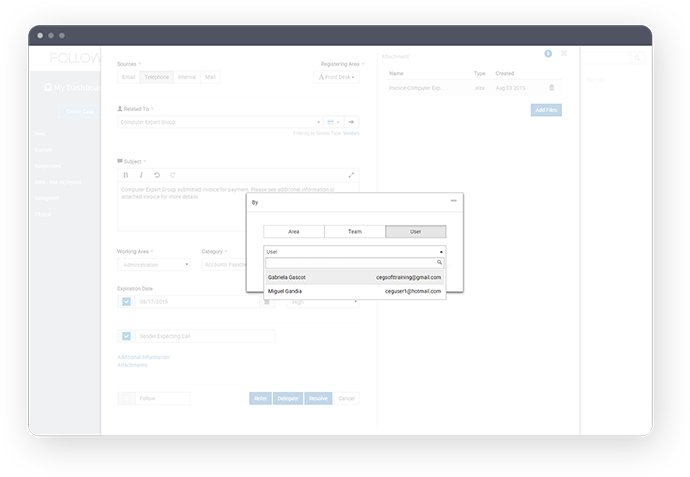Open the Current cases sidebar item

tap(43, 150)
